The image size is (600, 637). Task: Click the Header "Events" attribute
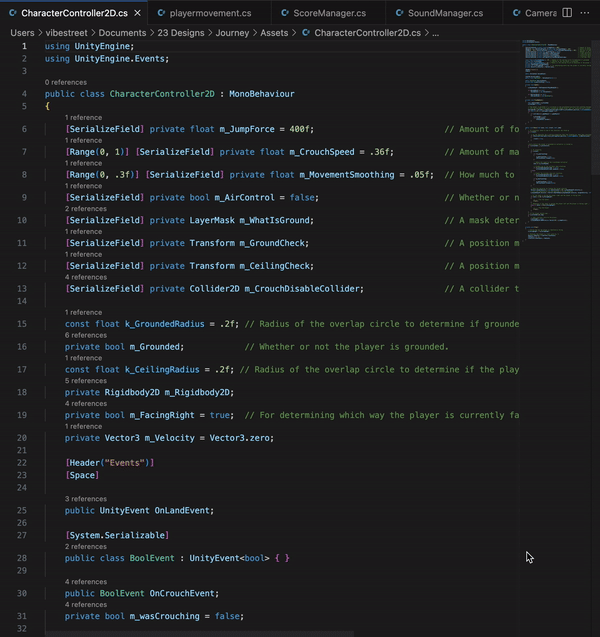click(110, 463)
